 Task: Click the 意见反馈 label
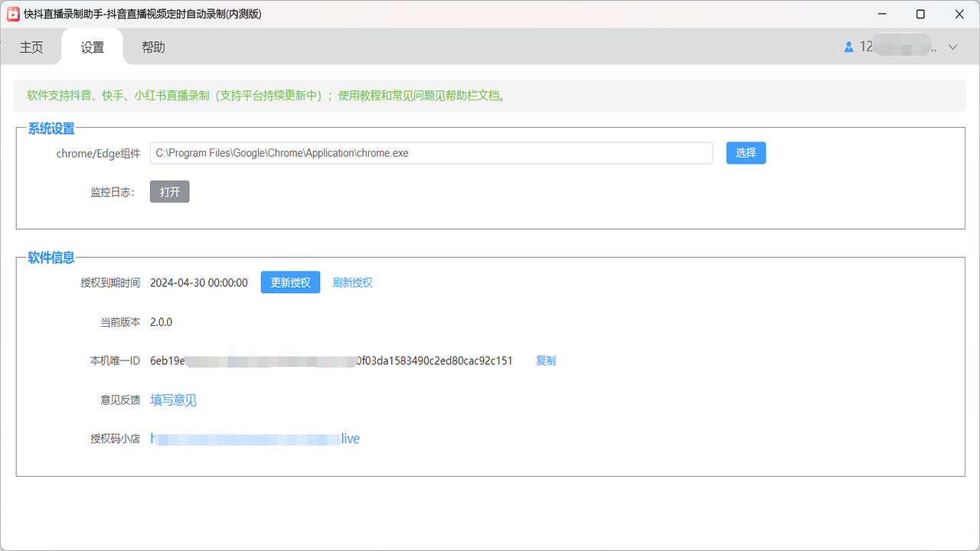pos(120,400)
